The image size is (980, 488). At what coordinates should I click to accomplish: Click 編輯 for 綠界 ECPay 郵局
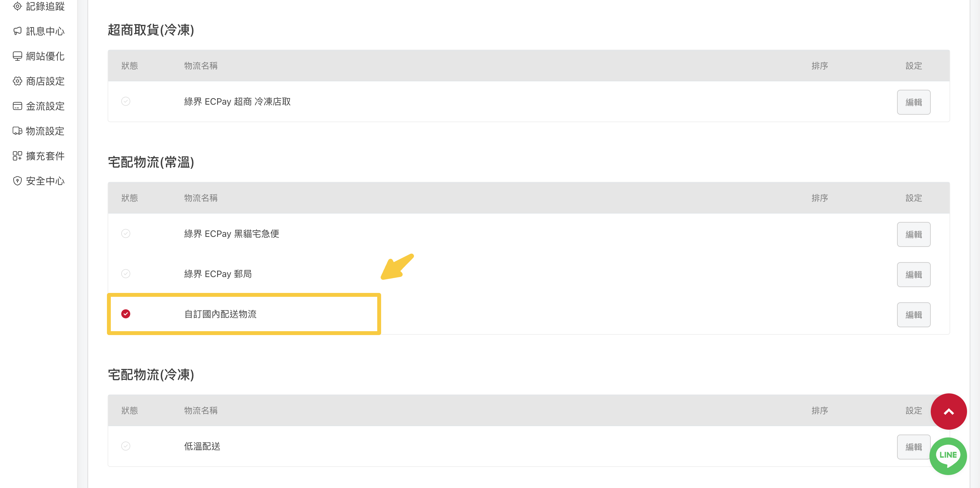click(x=914, y=274)
